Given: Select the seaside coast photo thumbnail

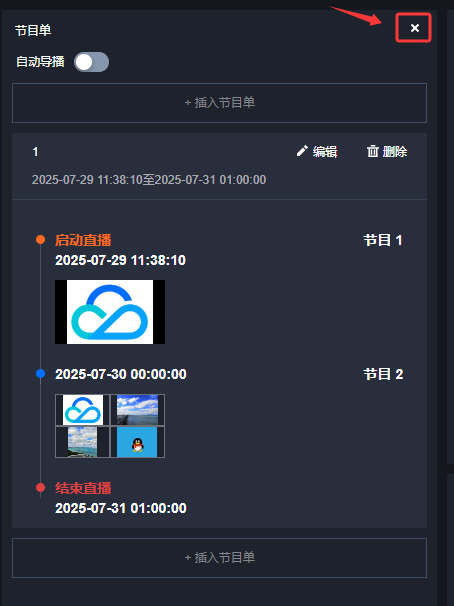Looking at the screenshot, I should (x=83, y=442).
